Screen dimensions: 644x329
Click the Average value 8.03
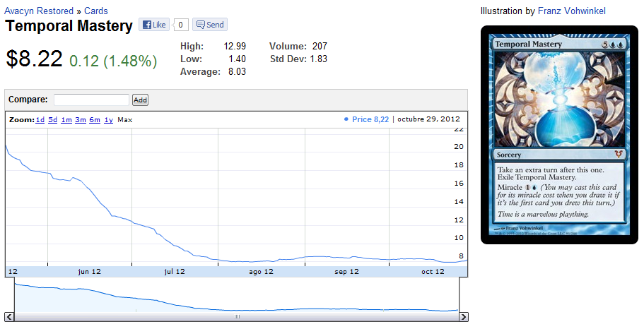[237, 71]
